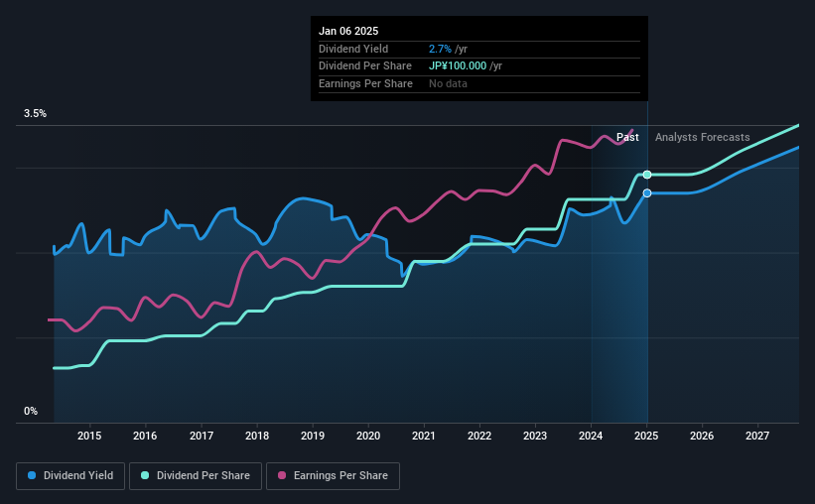Click the 2017 x-axis label
Screen dimensions: 815x504
pos(202,436)
